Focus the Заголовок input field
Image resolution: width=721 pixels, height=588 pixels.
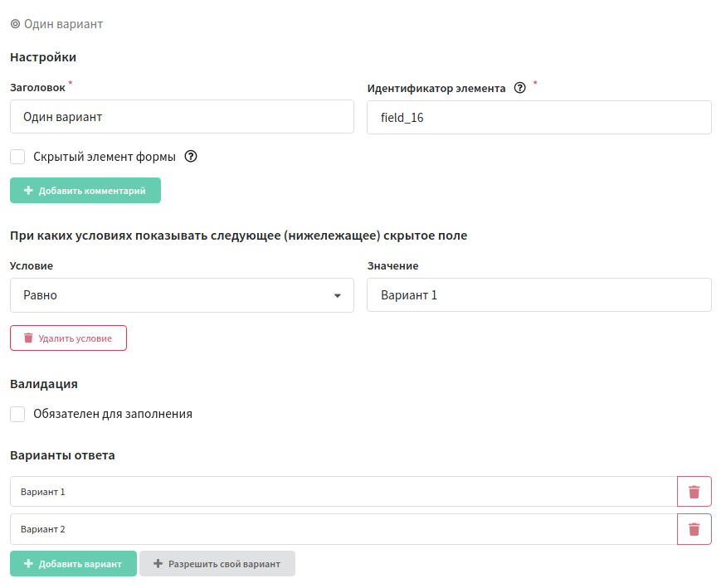tap(182, 117)
